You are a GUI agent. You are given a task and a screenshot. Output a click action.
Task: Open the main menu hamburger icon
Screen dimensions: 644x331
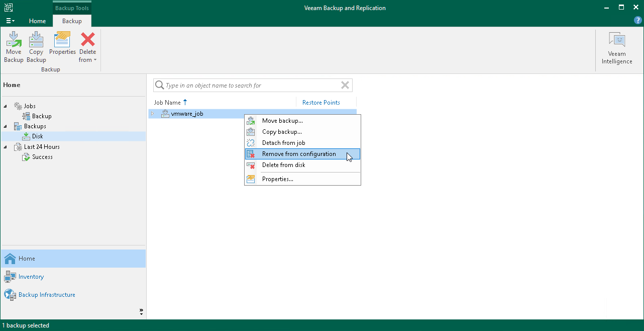tap(10, 21)
